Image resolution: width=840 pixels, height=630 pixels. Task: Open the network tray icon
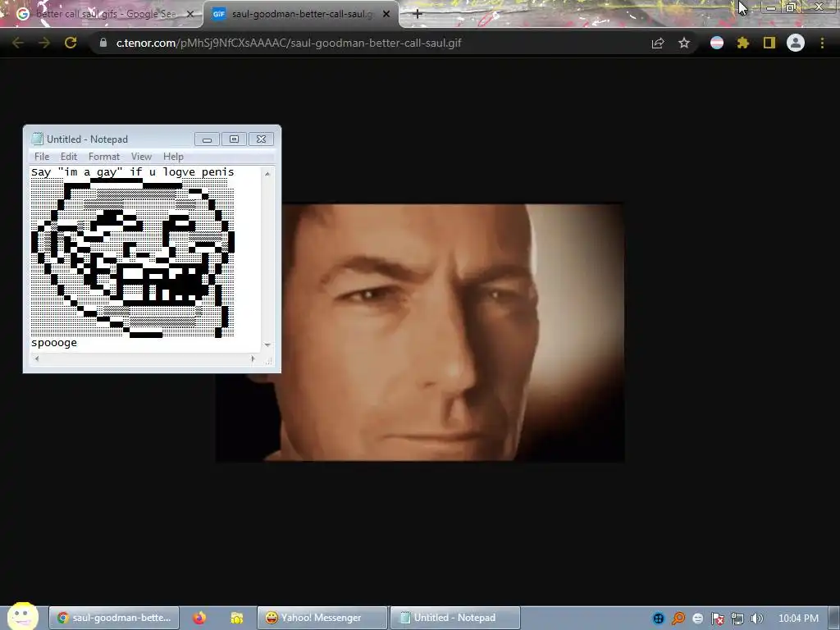click(x=737, y=619)
